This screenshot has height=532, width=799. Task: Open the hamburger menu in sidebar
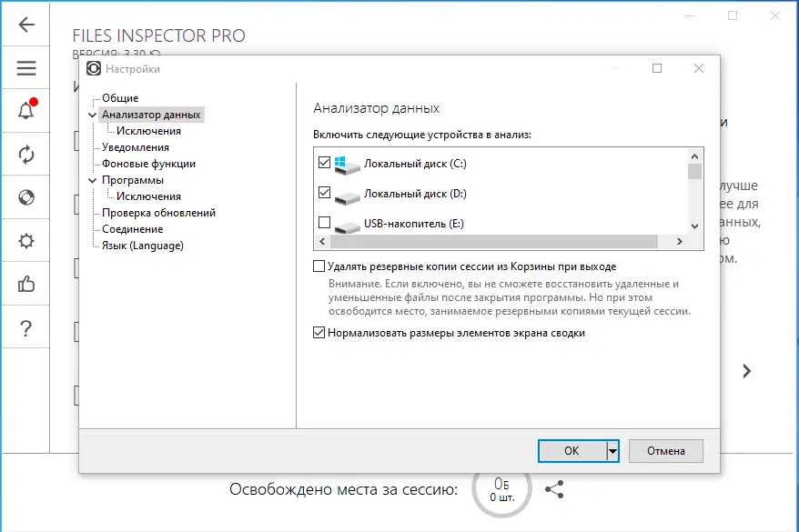[x=26, y=67]
